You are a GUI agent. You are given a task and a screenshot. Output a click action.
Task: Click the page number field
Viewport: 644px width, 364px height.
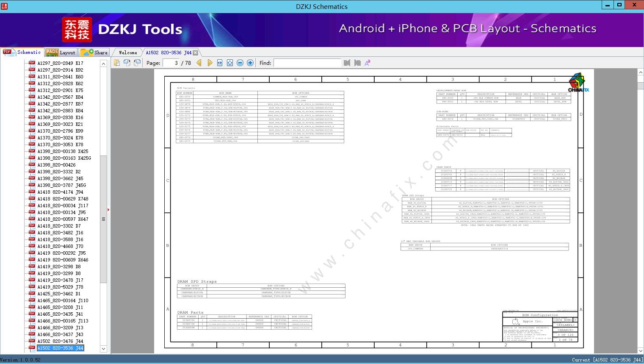(x=171, y=63)
